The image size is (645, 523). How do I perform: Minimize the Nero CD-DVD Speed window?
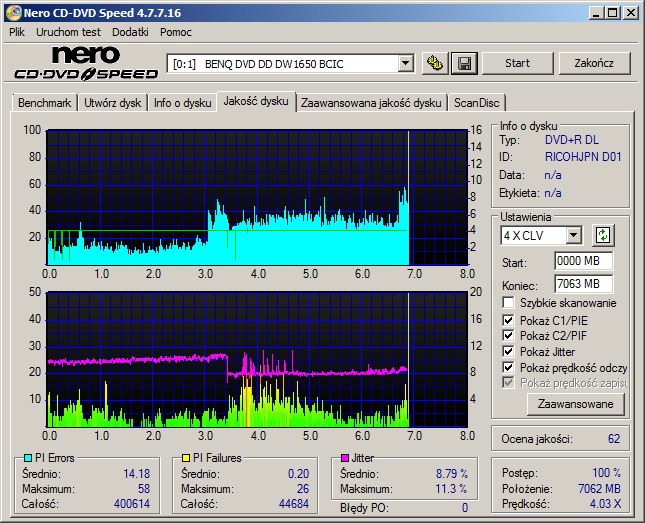[596, 13]
